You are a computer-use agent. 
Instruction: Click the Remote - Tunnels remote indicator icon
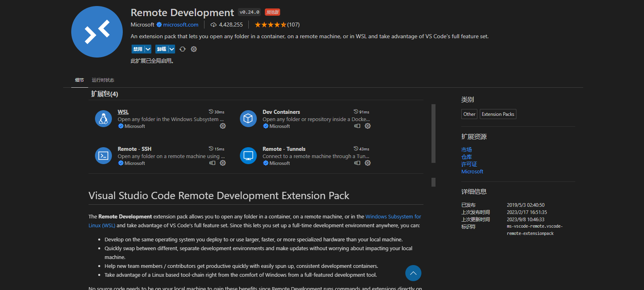tap(357, 163)
